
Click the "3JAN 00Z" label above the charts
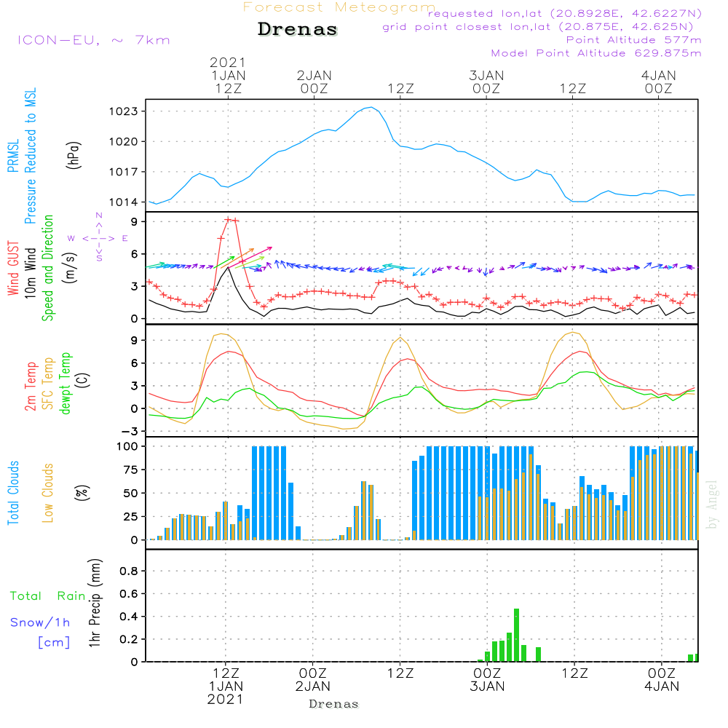click(x=486, y=82)
